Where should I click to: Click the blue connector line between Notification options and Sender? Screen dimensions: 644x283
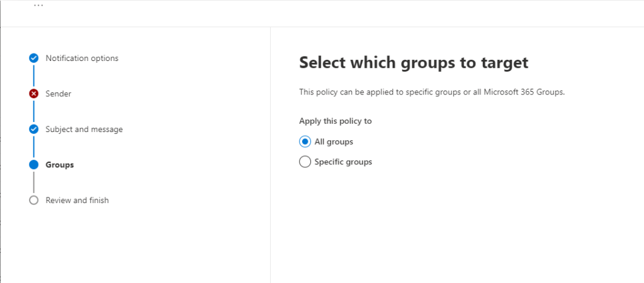[33, 75]
